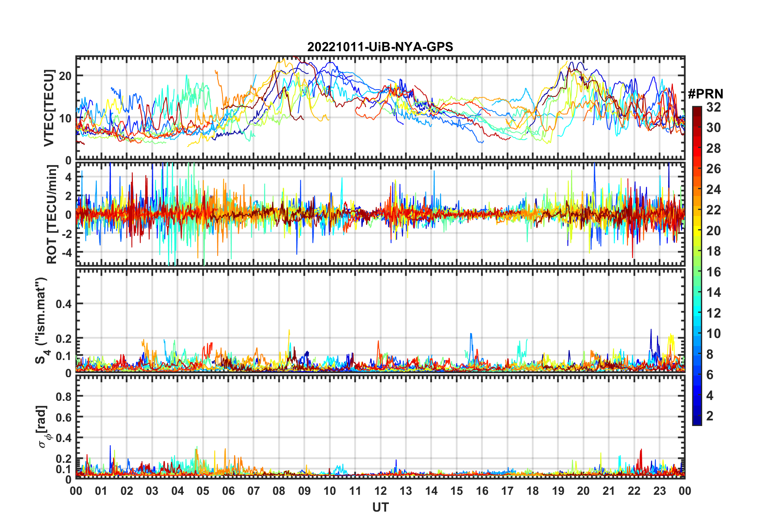Screen dimensions: 761x532
Task: Click the -2 tick on the ROT axis
Action: coord(66,234)
